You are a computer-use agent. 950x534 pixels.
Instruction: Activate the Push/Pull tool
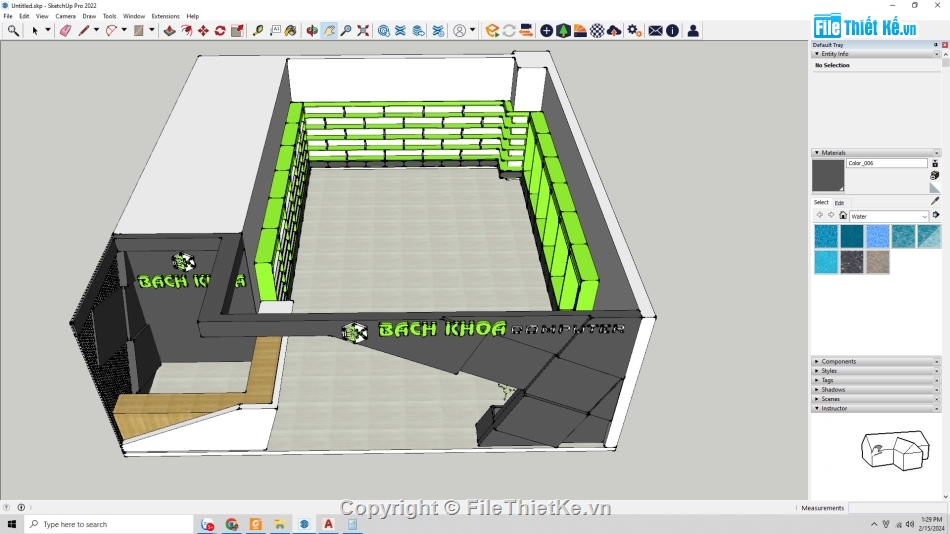170,30
